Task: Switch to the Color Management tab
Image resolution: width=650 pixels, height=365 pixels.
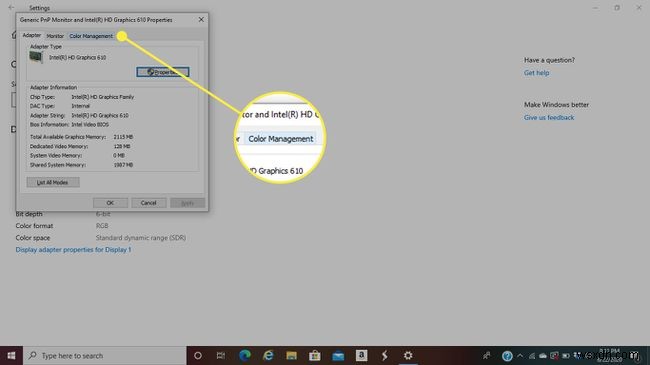Action: click(91, 36)
